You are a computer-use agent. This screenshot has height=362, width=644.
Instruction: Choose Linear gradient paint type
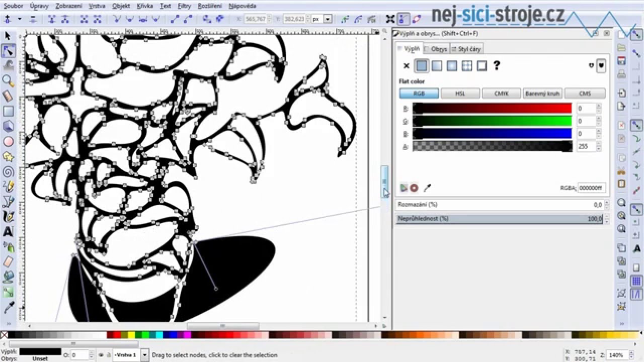(x=437, y=66)
